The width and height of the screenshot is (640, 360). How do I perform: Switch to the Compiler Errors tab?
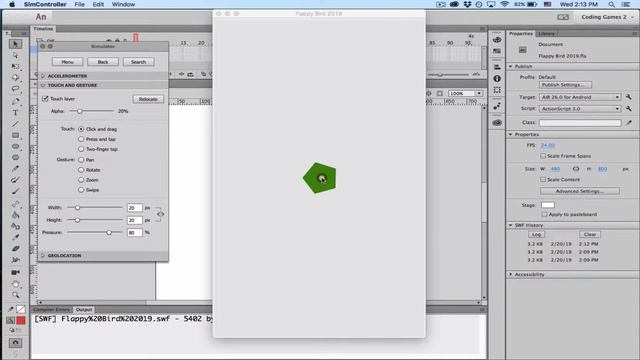[x=51, y=310]
